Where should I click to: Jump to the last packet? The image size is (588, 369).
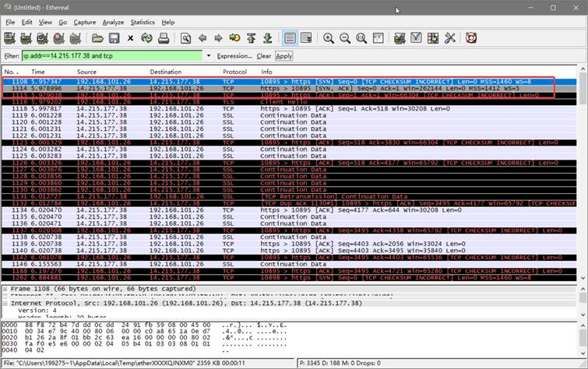[268, 38]
